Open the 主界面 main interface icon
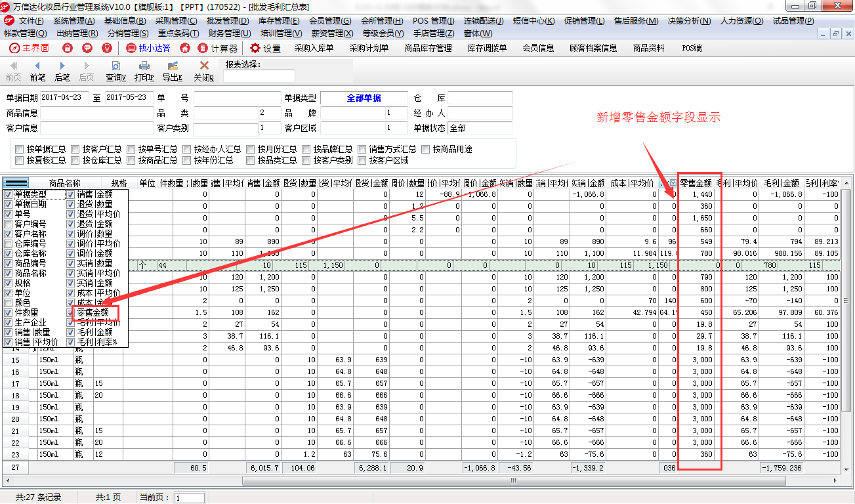 (x=30, y=48)
